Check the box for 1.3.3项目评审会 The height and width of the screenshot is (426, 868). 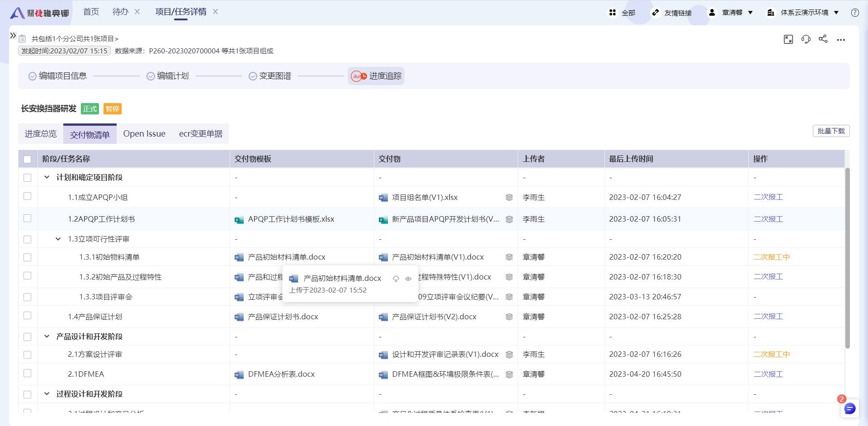pos(28,297)
